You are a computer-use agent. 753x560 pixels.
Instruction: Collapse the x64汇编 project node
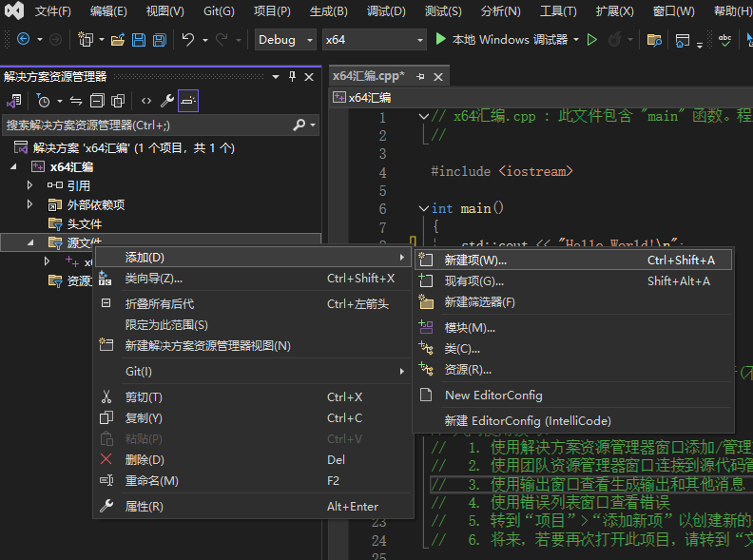coord(13,166)
